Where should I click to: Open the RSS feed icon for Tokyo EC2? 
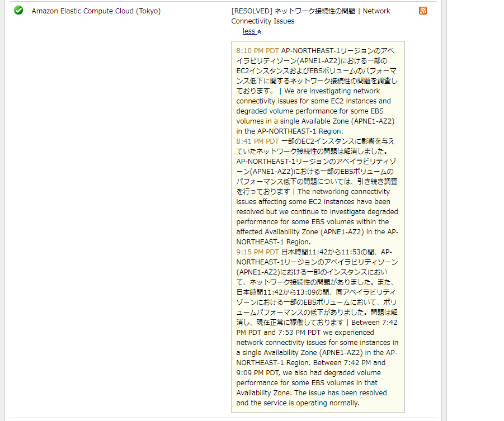(x=423, y=11)
